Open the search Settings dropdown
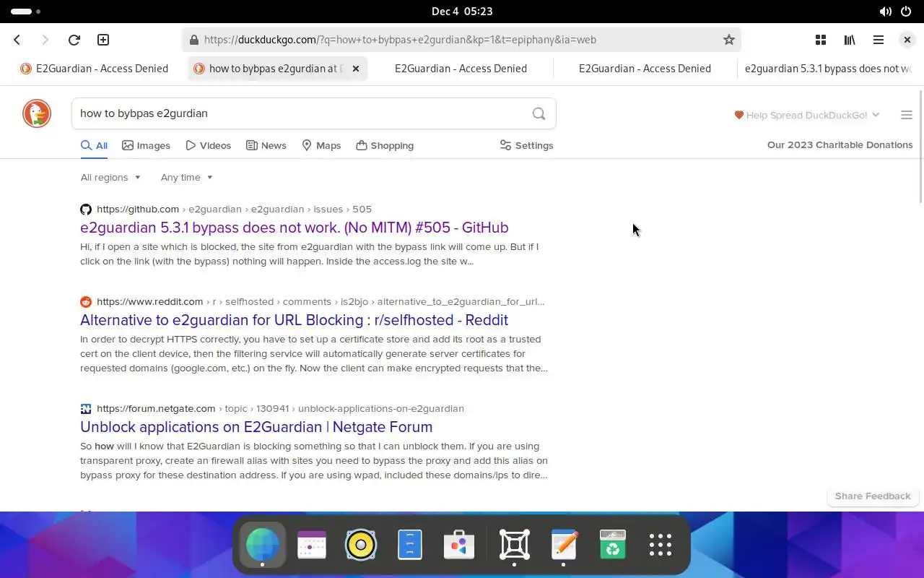Viewport: 924px width, 578px height. pos(526,146)
